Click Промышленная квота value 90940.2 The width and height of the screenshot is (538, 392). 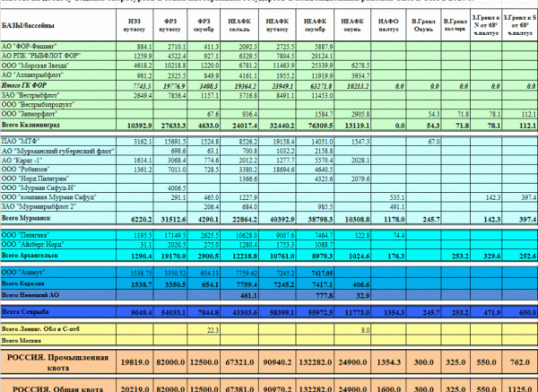click(x=277, y=362)
